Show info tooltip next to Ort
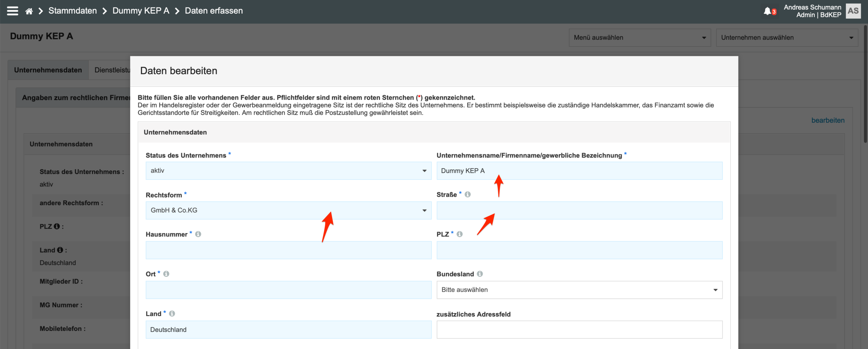 click(166, 274)
